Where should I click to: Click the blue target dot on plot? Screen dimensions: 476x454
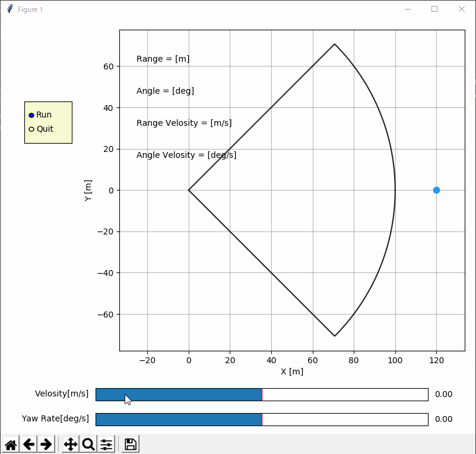coord(437,191)
